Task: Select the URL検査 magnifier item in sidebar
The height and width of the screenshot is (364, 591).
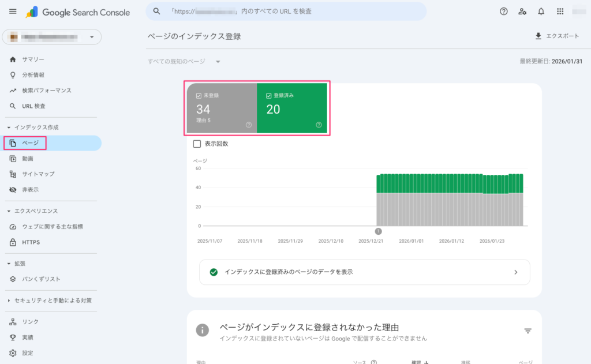Action: click(x=35, y=106)
